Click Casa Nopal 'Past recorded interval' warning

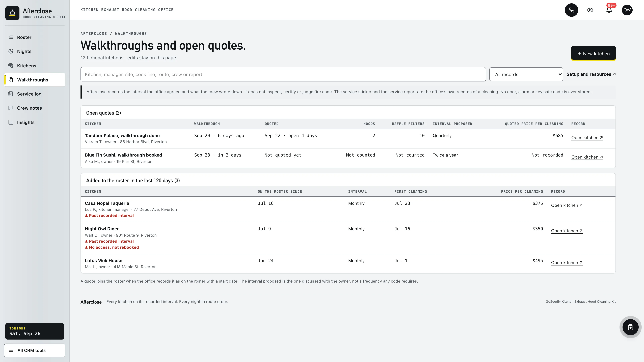click(109, 215)
